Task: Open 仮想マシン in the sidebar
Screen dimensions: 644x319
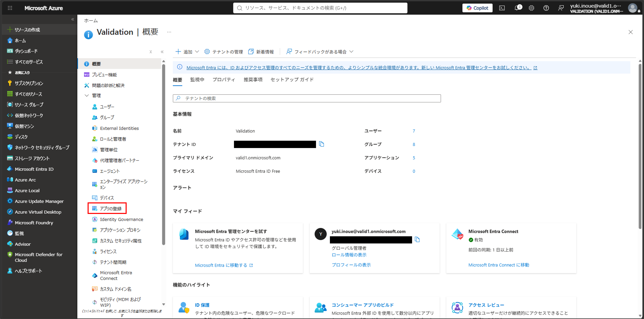Action: pos(20,126)
